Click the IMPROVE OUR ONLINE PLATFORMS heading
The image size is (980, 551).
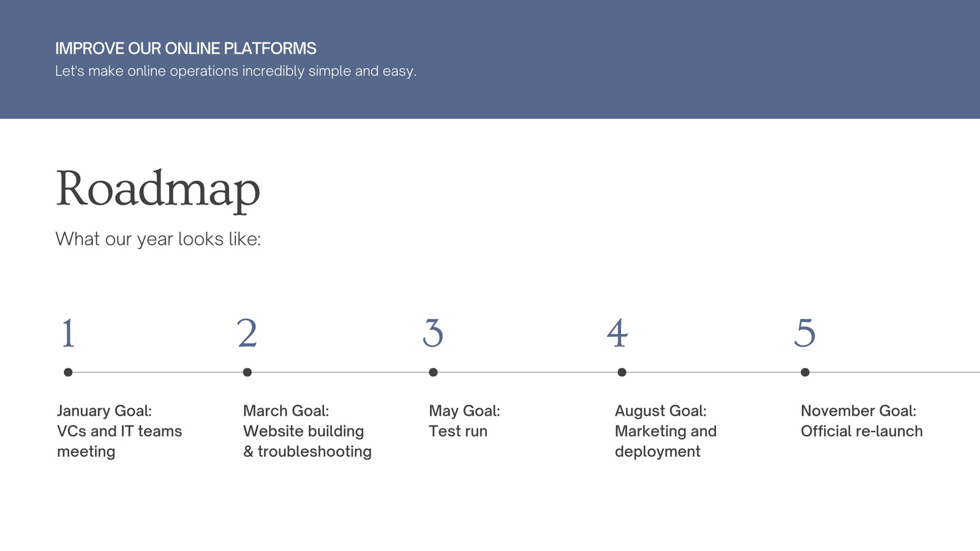pyautogui.click(x=186, y=48)
